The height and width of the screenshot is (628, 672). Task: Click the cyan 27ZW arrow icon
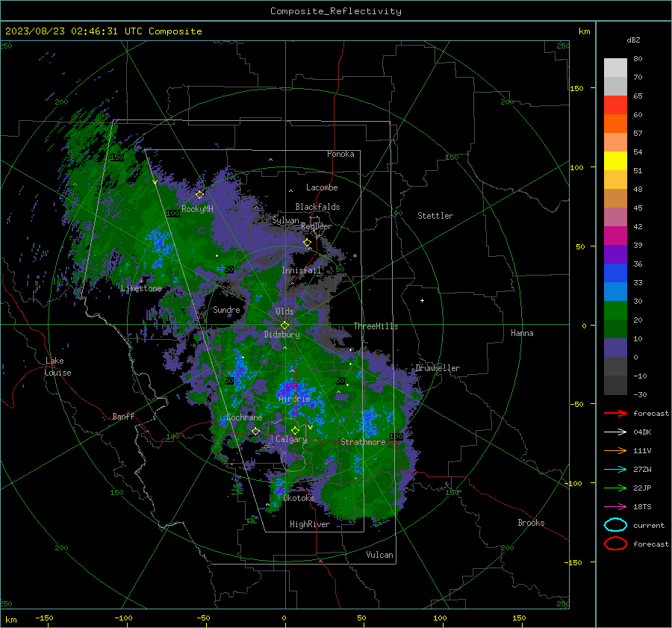[x=615, y=470]
